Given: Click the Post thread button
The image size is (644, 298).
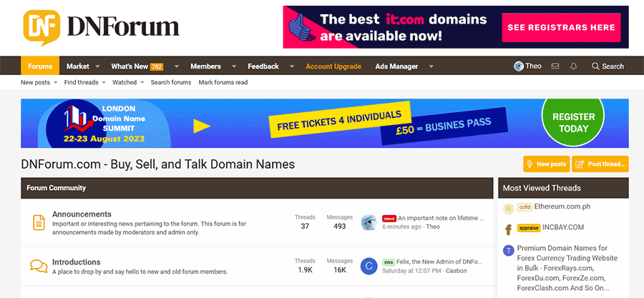Looking at the screenshot, I should [600, 164].
